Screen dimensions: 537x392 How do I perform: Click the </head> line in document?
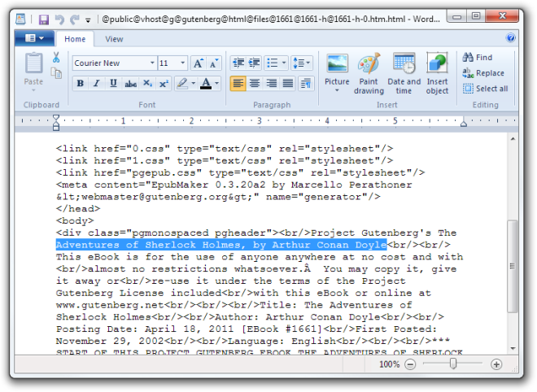click(x=78, y=208)
